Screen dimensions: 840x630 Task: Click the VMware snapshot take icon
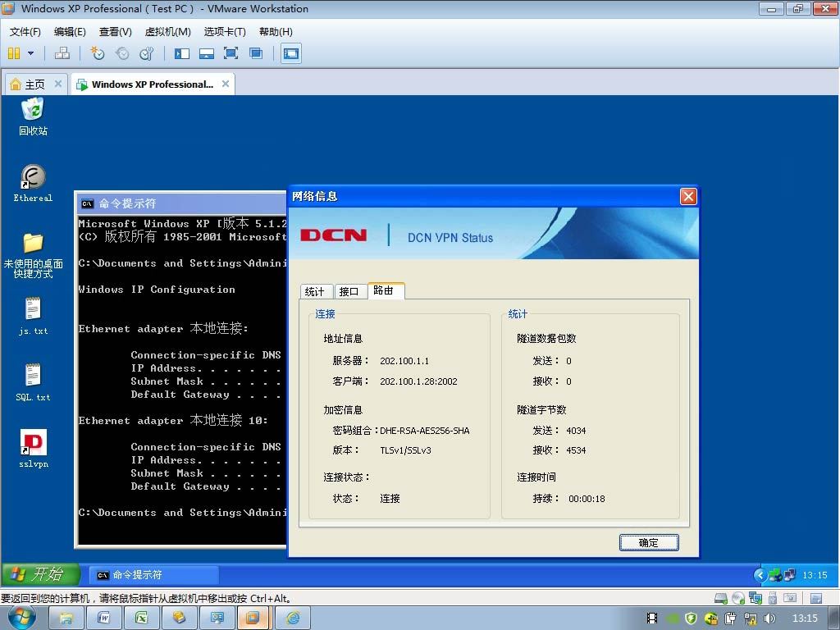[x=97, y=53]
